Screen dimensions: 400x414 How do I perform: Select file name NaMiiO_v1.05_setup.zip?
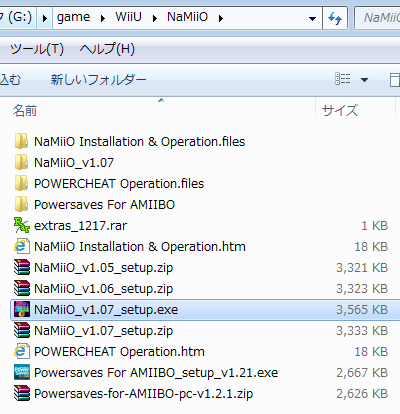[x=103, y=268]
